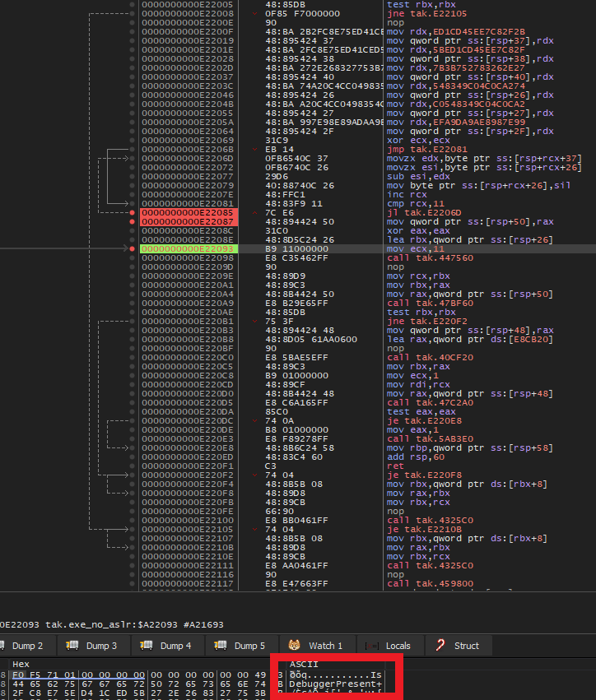Click the ASCII column header in dump
Screen dimensions: 596x700
pyautogui.click(x=304, y=665)
